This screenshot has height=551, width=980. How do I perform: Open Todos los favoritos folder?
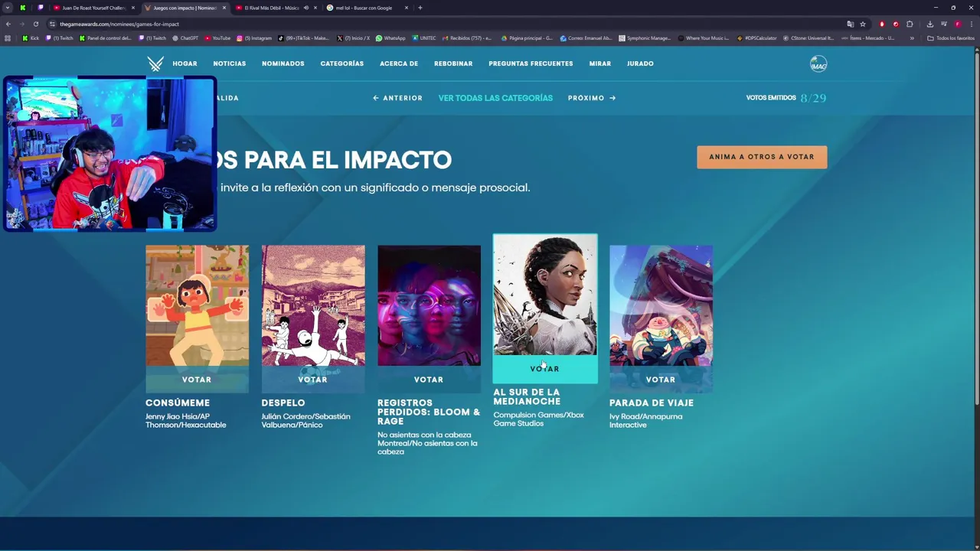pos(950,38)
